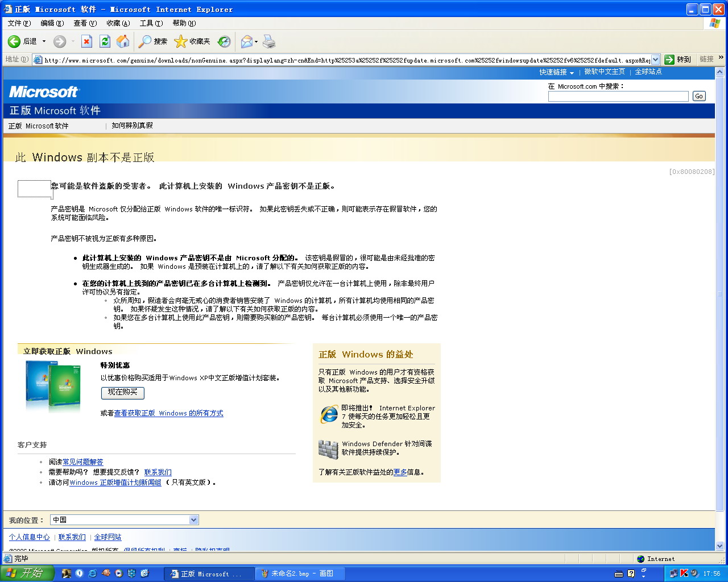The image size is (728, 582).
Task: Open the network connection tray icon
Action: point(674,573)
